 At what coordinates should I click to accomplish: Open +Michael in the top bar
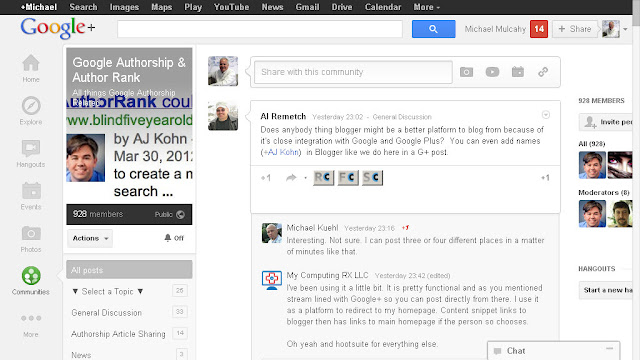[x=39, y=7]
